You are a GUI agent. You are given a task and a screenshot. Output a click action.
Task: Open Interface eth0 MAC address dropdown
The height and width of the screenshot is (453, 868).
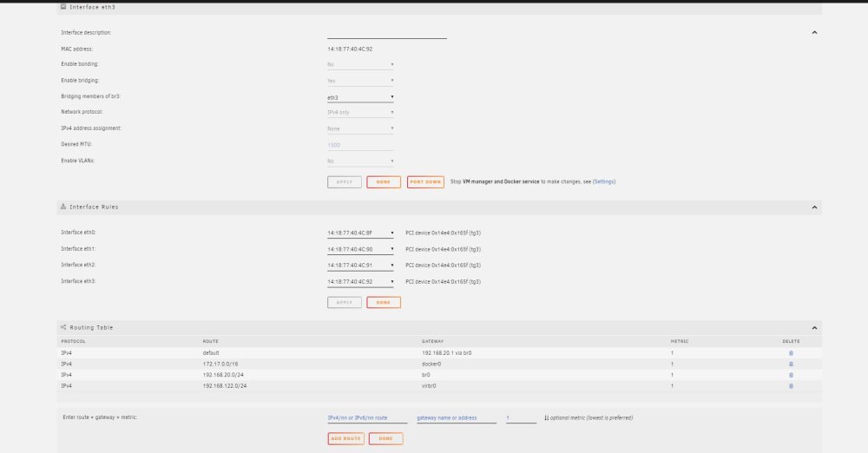[x=360, y=233]
